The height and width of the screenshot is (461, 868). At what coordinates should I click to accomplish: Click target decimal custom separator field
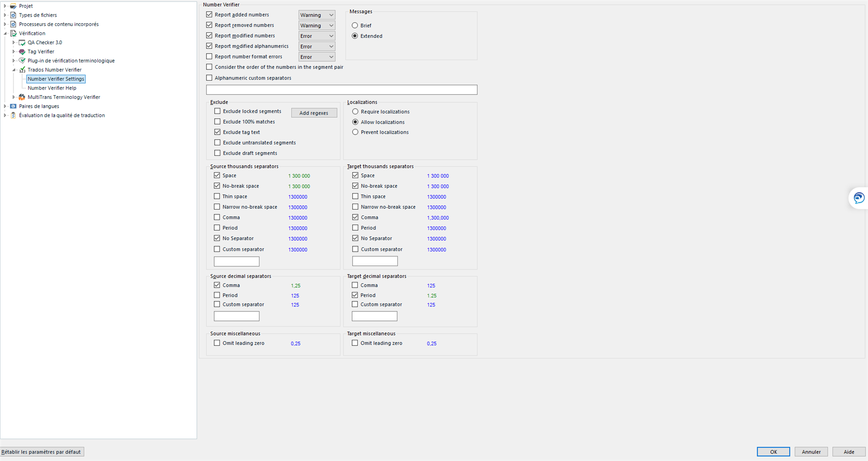coord(375,316)
